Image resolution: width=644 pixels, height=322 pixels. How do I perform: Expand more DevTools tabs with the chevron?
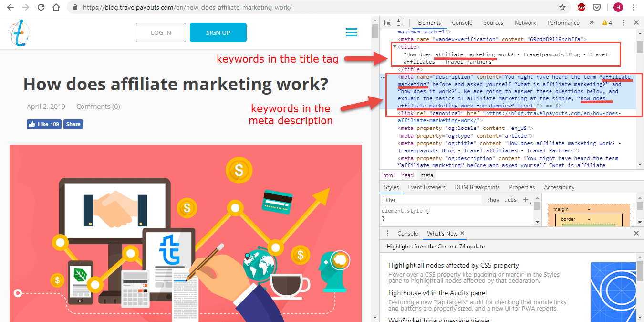(592, 22)
